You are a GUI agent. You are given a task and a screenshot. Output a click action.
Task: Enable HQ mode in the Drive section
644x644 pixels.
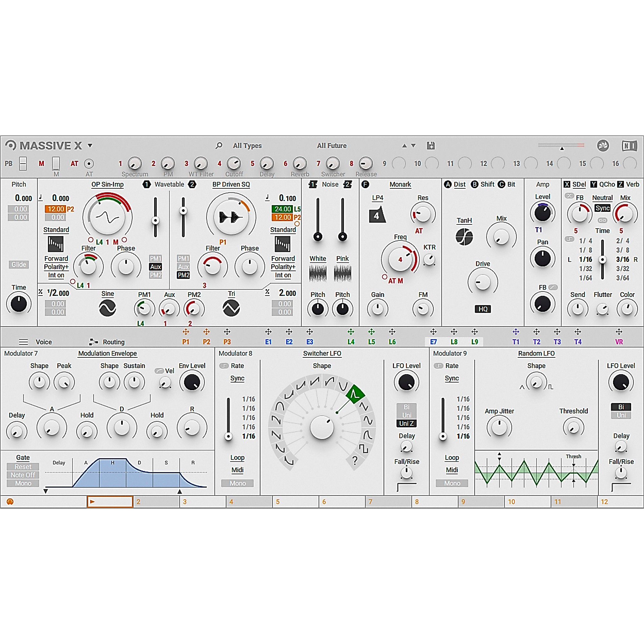point(483,309)
